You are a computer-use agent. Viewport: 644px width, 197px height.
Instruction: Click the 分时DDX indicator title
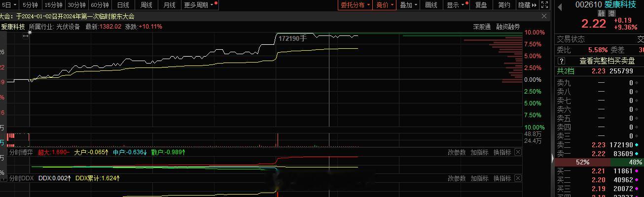[21, 178]
